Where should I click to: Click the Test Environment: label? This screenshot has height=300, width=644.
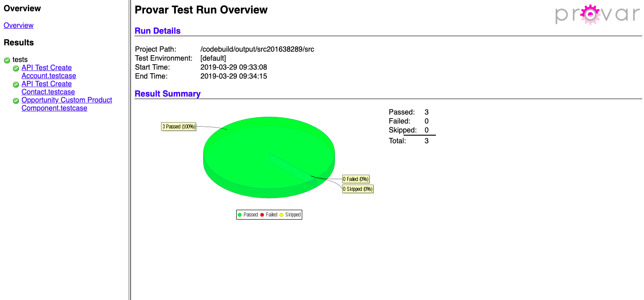[164, 58]
